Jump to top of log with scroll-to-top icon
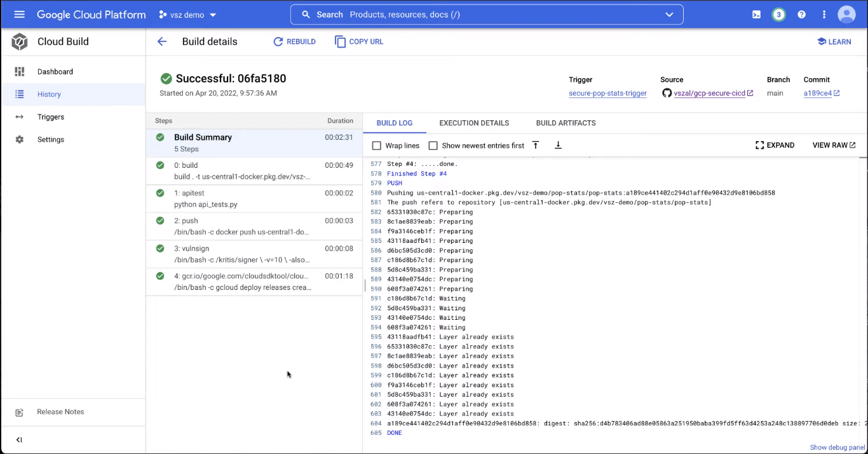The width and height of the screenshot is (868, 454). point(536,145)
